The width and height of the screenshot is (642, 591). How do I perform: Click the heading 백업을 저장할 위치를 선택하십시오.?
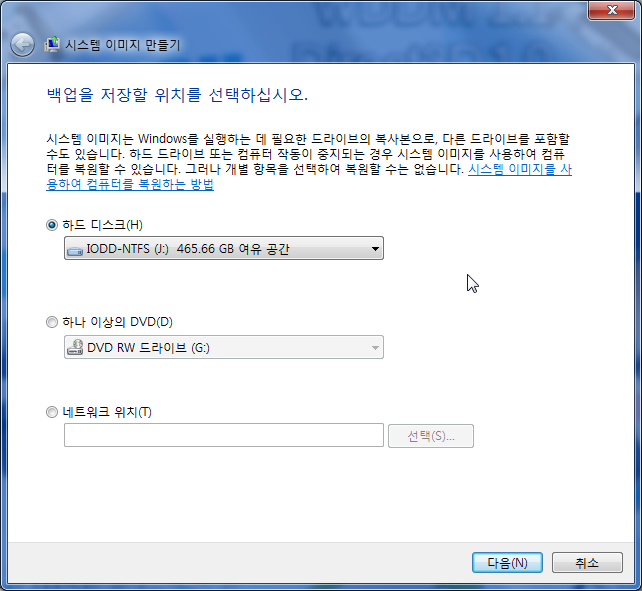(x=177, y=95)
